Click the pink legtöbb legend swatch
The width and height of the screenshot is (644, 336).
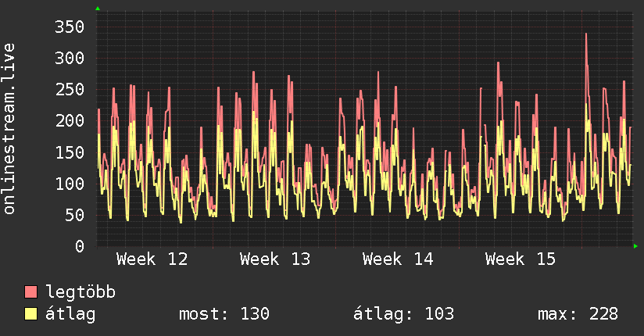pos(30,291)
